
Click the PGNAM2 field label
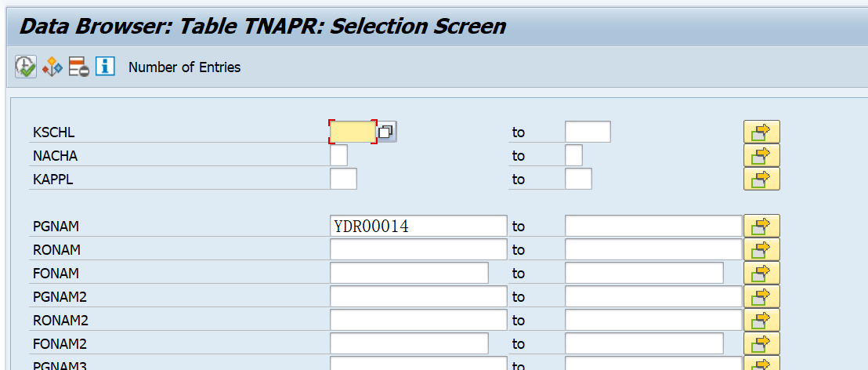(60, 297)
